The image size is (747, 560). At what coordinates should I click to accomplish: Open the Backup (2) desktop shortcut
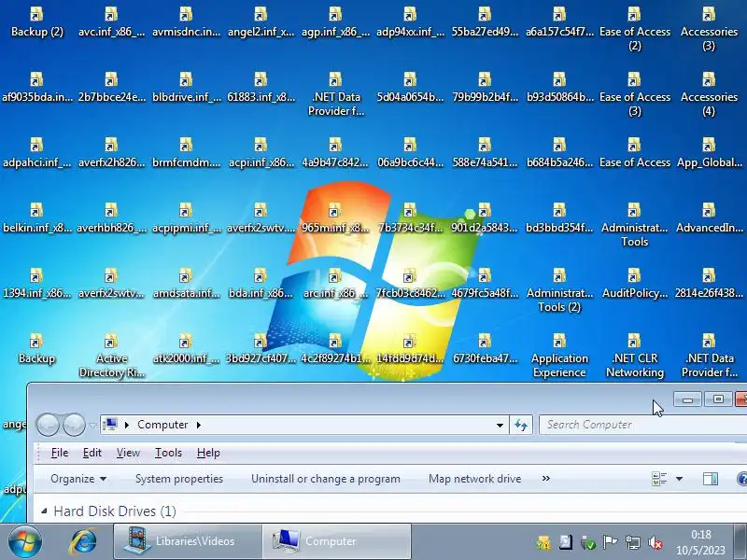[x=36, y=22]
